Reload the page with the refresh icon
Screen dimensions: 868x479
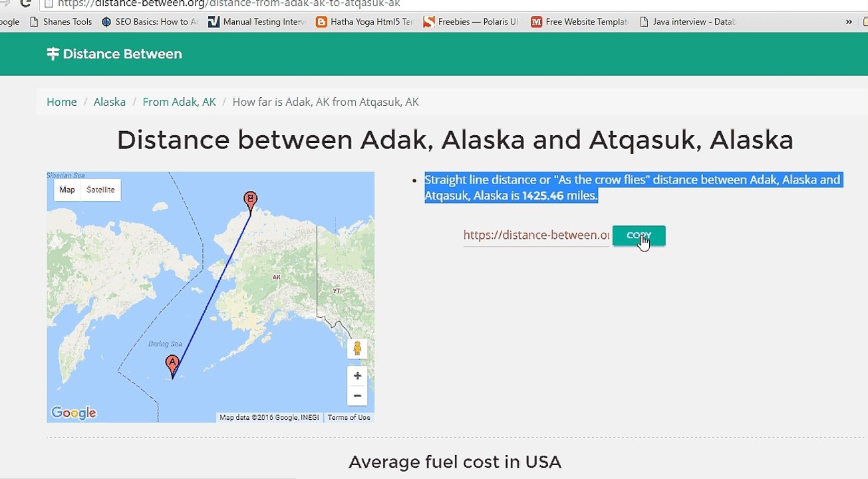click(26, 3)
